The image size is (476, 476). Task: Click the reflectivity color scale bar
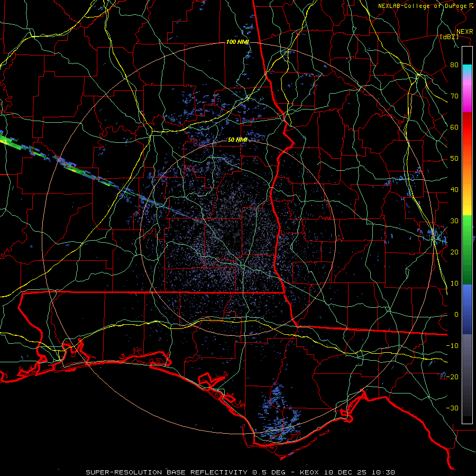pos(467,235)
